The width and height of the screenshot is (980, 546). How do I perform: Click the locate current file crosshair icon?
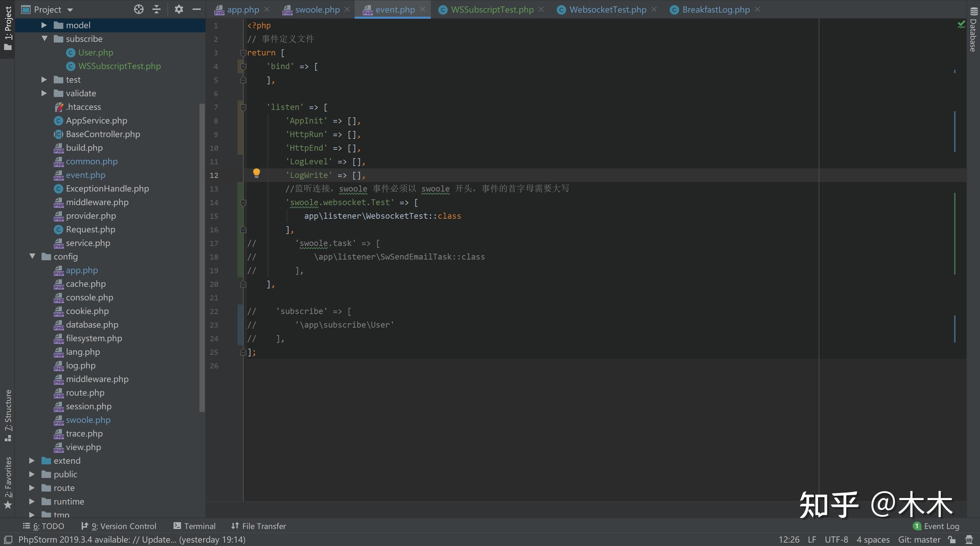coord(139,10)
